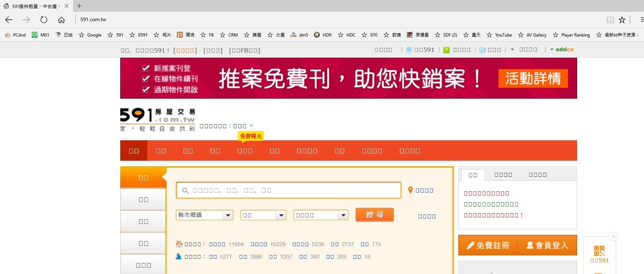Select the first tab in the news panel
This screenshot has height=274, width=644.
click(473, 175)
